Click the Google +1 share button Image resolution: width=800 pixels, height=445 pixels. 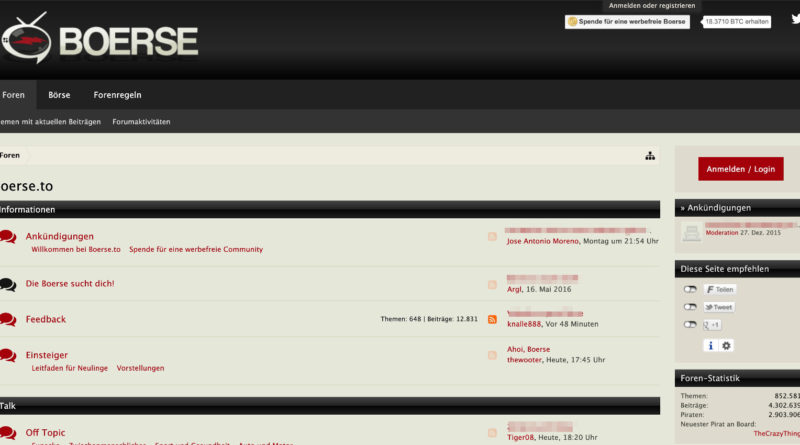[712, 325]
